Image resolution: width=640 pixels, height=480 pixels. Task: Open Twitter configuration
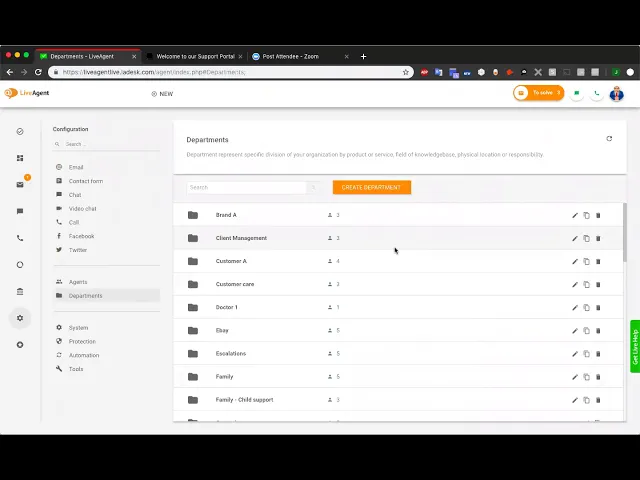coord(78,250)
